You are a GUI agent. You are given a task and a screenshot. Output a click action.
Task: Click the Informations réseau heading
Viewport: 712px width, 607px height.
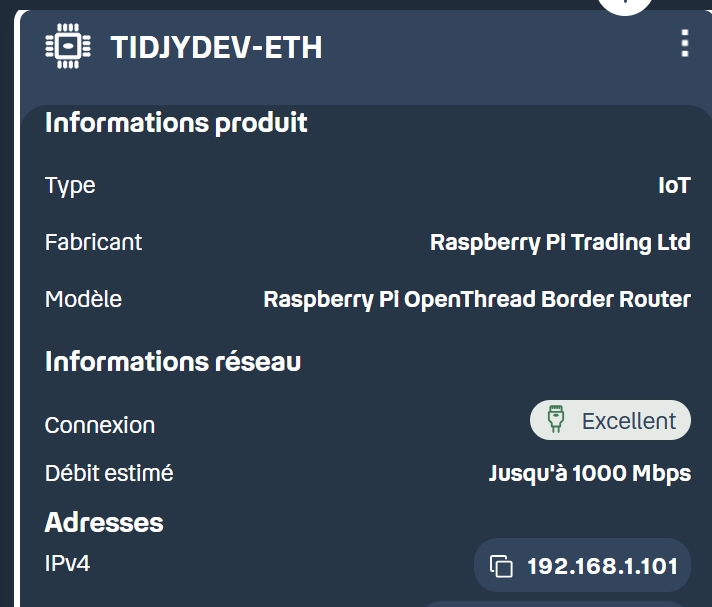173,361
